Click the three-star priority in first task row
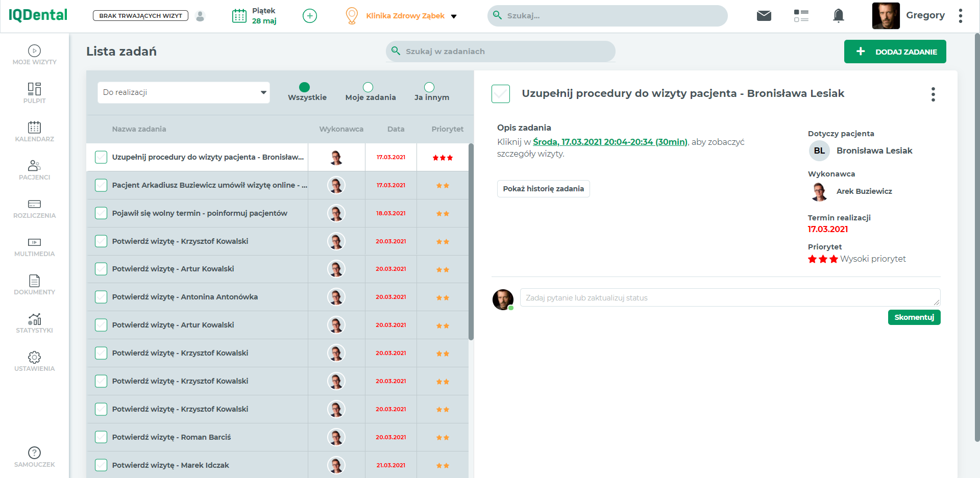 pyautogui.click(x=443, y=158)
